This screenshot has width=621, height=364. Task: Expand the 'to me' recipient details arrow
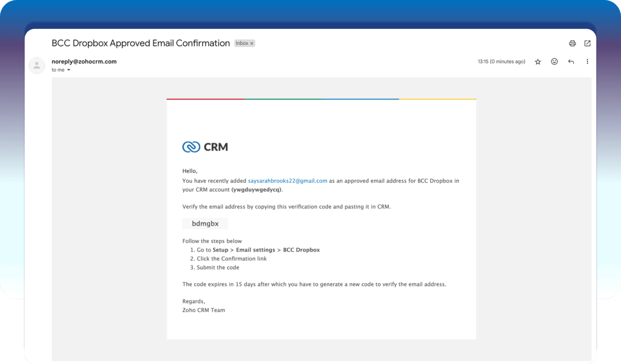[68, 70]
